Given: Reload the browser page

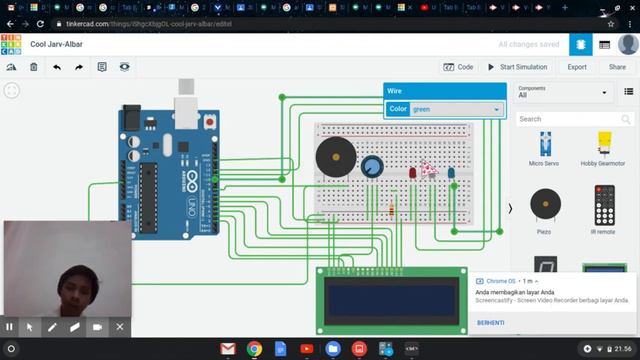Looking at the screenshot, I should [x=40, y=24].
